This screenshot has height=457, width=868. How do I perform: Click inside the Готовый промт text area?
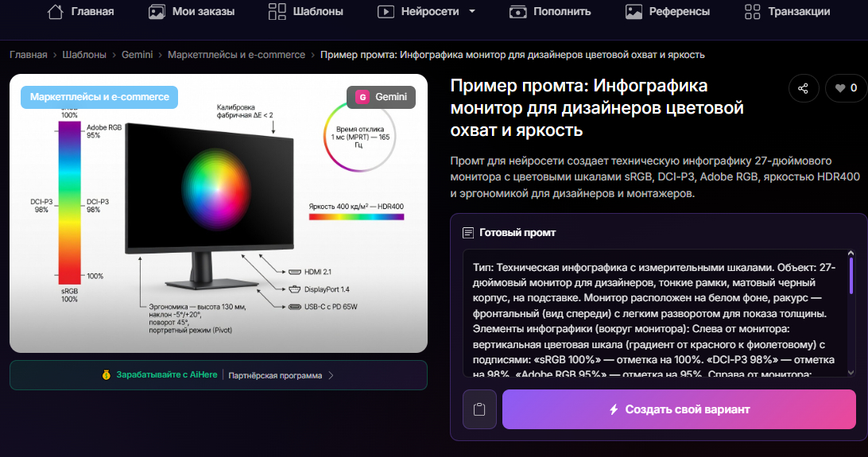point(656,314)
